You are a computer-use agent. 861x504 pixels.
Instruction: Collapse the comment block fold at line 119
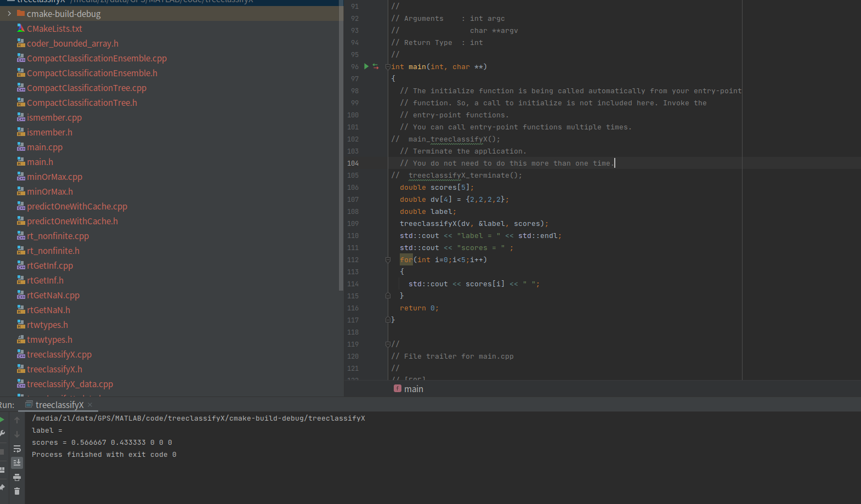(388, 344)
